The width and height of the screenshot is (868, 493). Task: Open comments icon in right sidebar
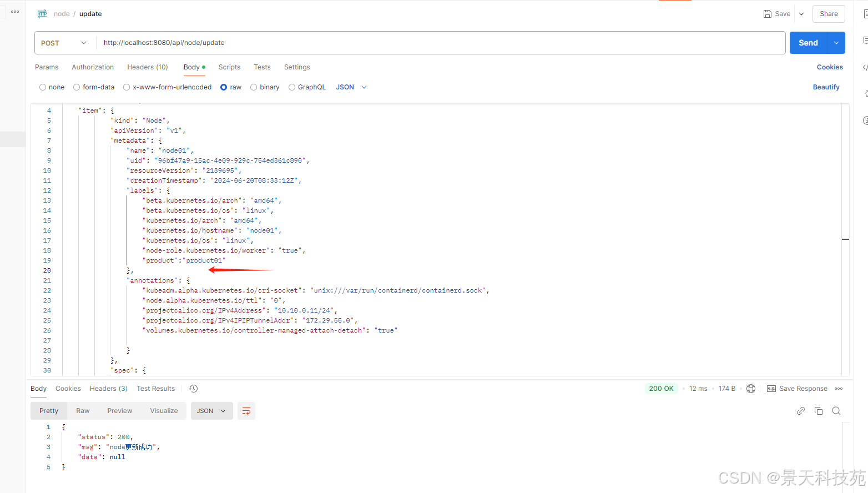click(x=865, y=41)
